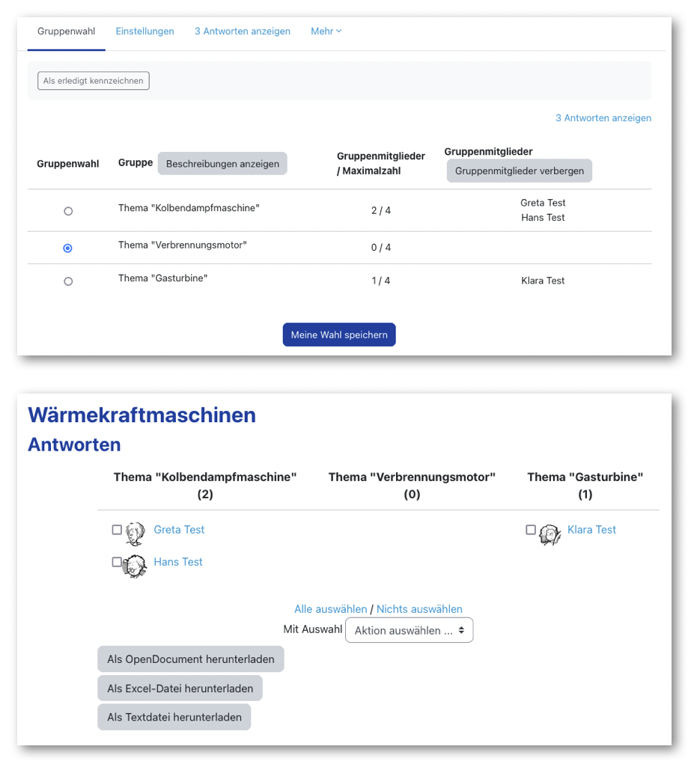Toggle 'Gruppenmitglieder verbergen' button
This screenshot has width=700, height=776.
[520, 171]
